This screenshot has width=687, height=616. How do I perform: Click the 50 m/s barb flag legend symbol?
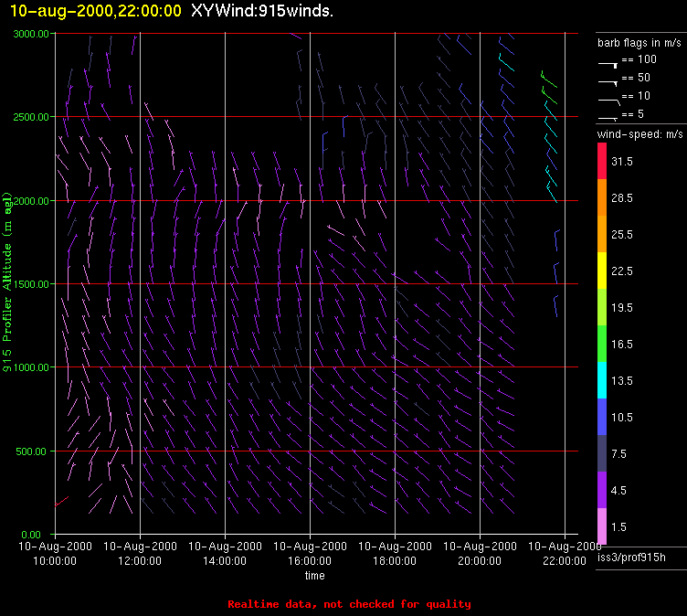pos(608,80)
